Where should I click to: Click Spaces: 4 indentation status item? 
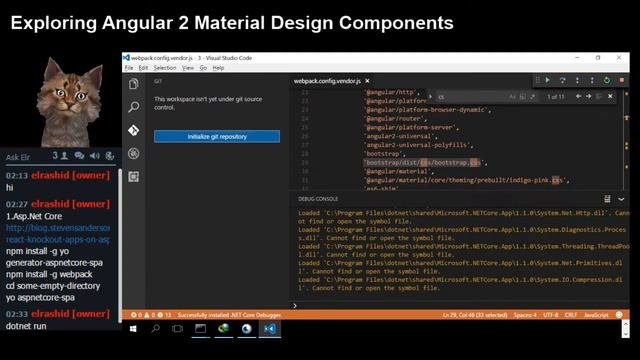tap(525, 315)
